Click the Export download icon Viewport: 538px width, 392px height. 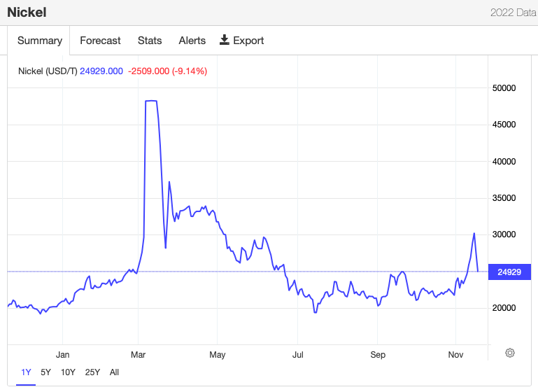point(225,40)
